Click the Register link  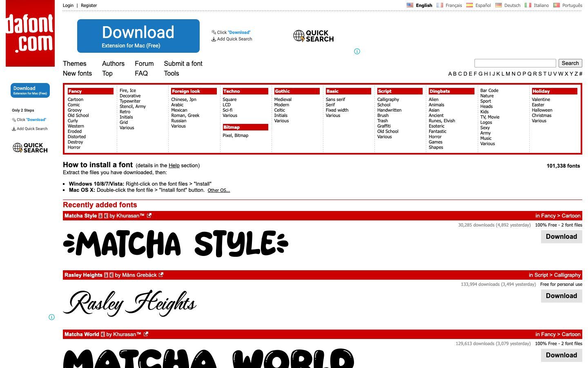tap(89, 5)
